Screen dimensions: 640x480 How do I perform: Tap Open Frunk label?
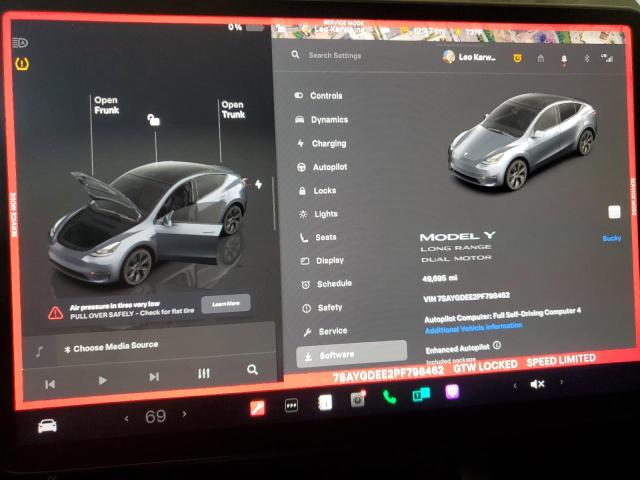pyautogui.click(x=107, y=105)
